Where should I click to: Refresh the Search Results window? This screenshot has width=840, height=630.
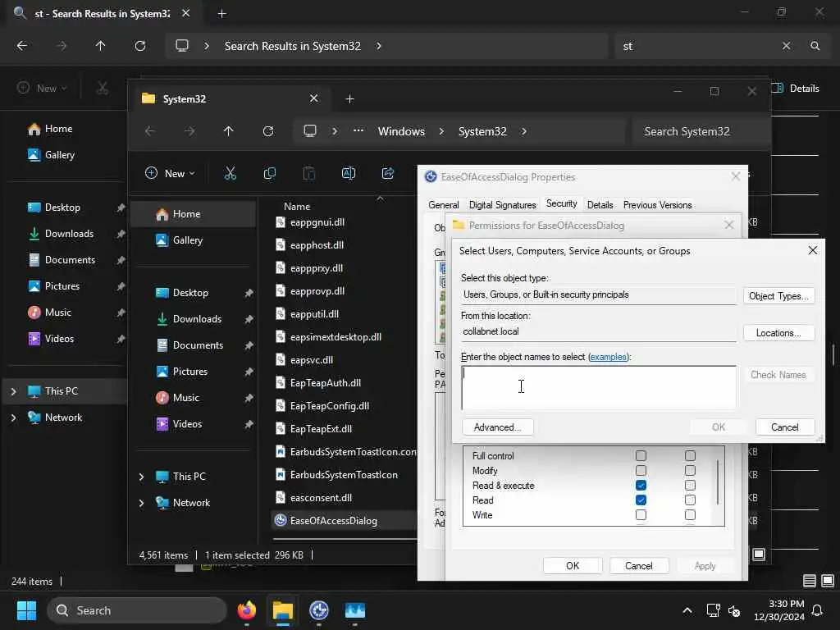pos(139,46)
